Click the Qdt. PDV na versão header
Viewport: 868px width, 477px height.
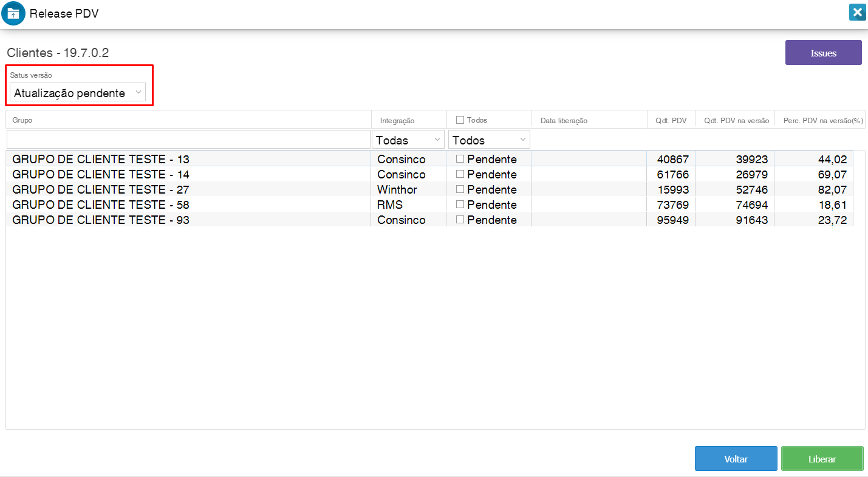coord(736,121)
